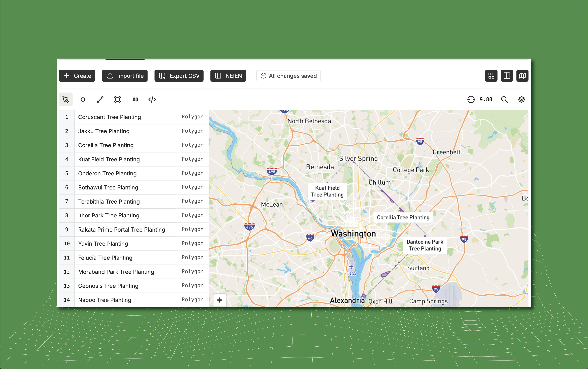Click the Create button
This screenshot has width=588, height=370.
(x=77, y=76)
